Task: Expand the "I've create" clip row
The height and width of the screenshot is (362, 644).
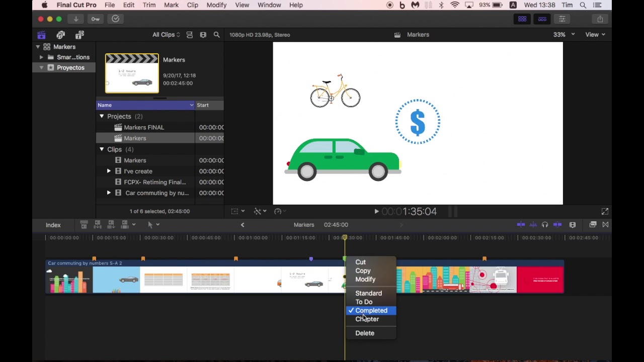Action: click(109, 171)
